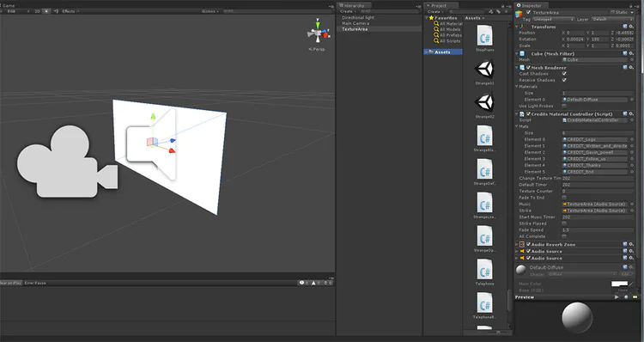The height and width of the screenshot is (342, 644).
Task: Click the eyedropper beside Main Color
Action: point(632,284)
